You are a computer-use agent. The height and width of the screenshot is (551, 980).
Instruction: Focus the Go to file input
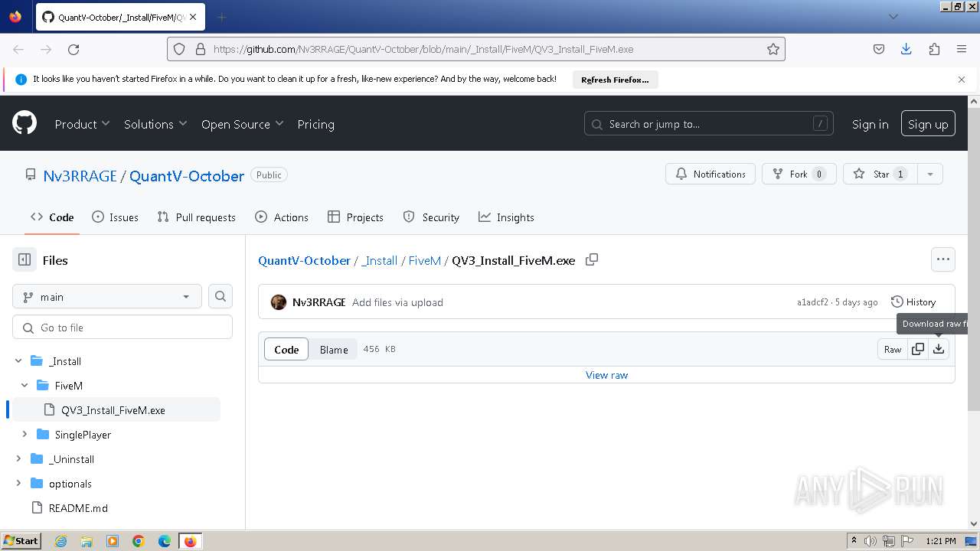click(x=122, y=328)
